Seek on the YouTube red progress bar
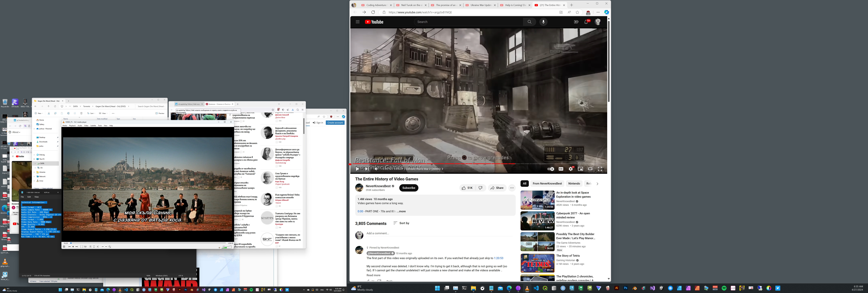Viewport: 868px width, 293px height. (478, 164)
